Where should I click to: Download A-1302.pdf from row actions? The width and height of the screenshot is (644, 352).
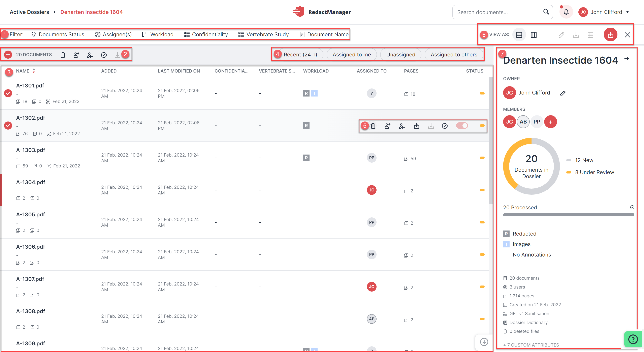(x=431, y=126)
